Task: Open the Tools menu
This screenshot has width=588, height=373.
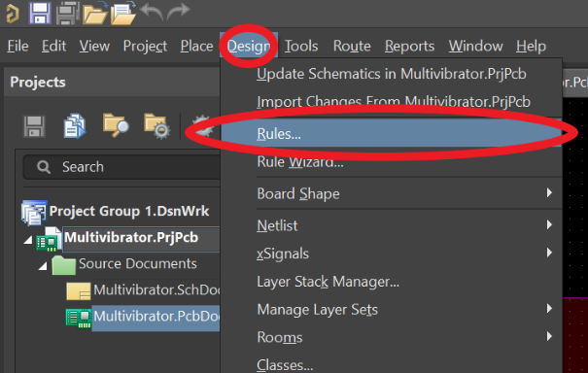Action: [301, 46]
